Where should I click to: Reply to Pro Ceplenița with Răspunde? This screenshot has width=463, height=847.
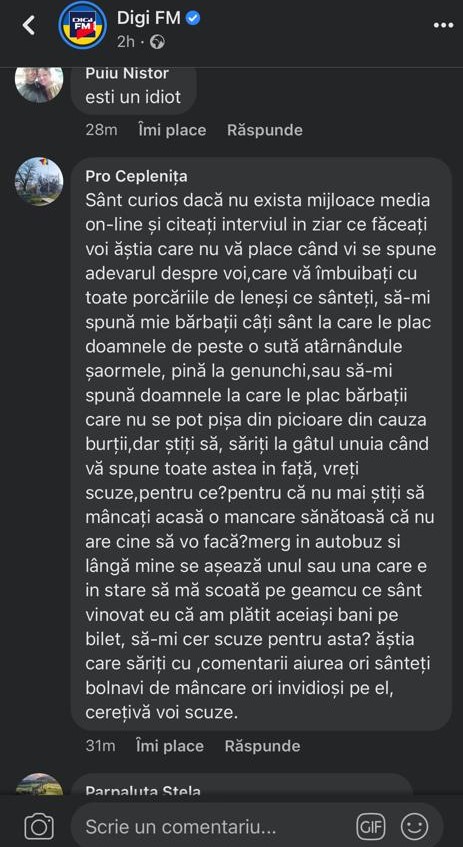coord(263,746)
